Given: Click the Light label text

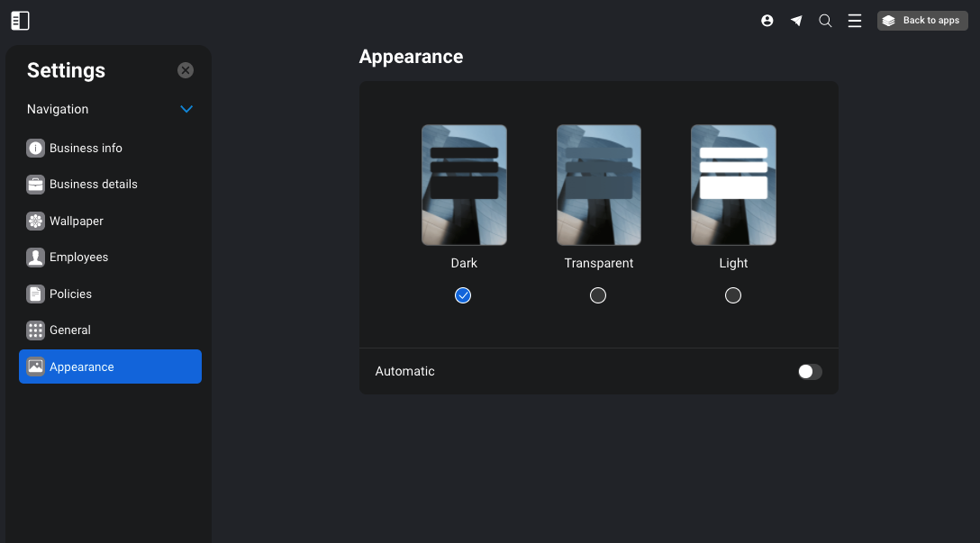Looking at the screenshot, I should coord(733,263).
